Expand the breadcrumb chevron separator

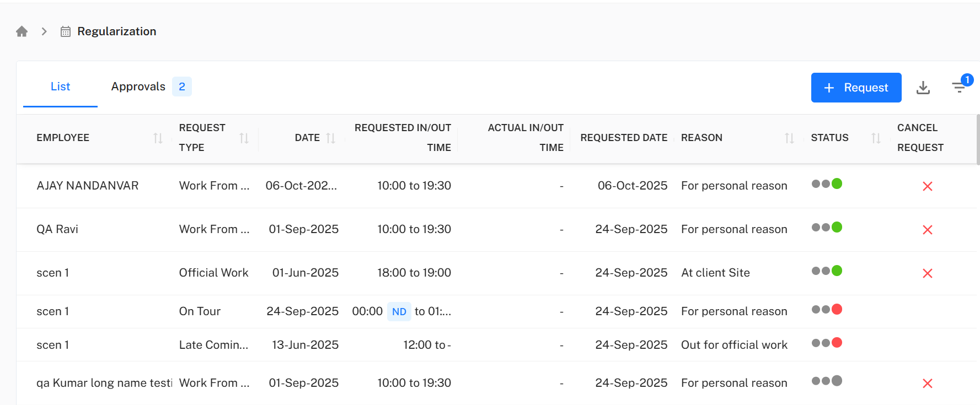(x=44, y=31)
